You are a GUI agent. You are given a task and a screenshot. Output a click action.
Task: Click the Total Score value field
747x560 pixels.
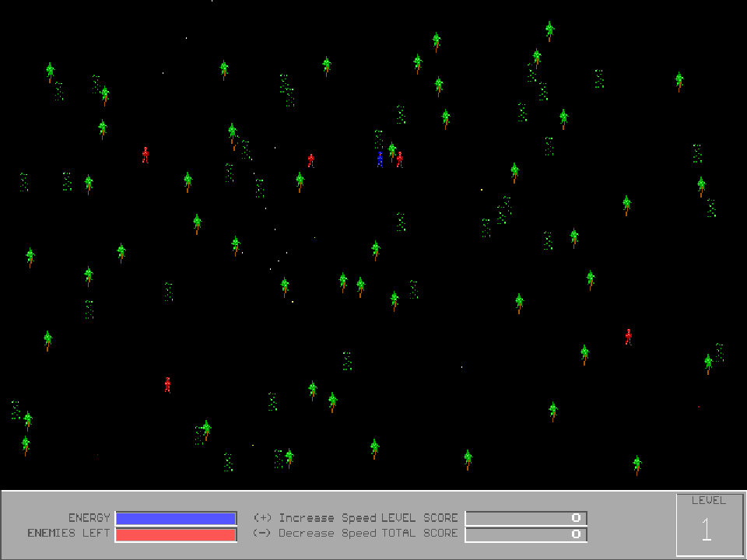526,534
